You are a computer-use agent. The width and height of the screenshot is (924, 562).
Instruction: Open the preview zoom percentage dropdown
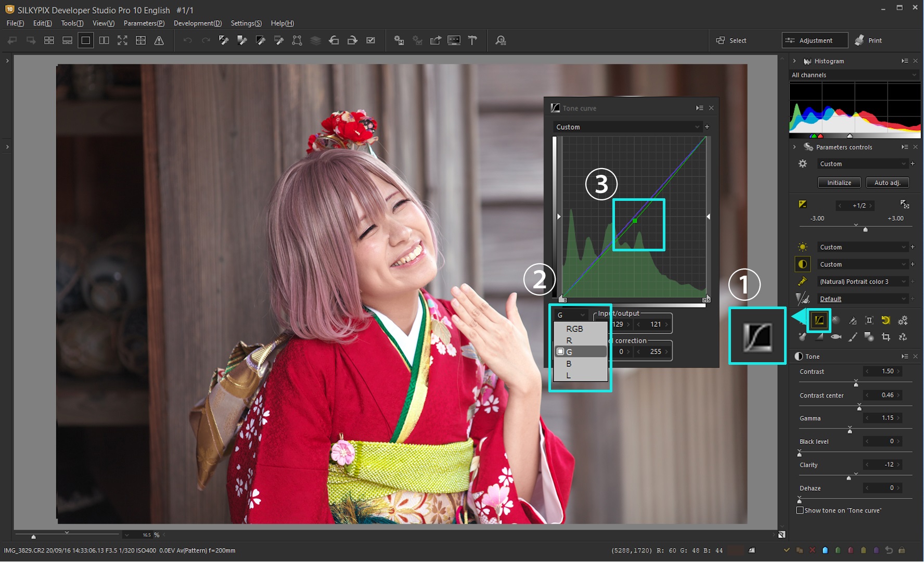coord(127,535)
